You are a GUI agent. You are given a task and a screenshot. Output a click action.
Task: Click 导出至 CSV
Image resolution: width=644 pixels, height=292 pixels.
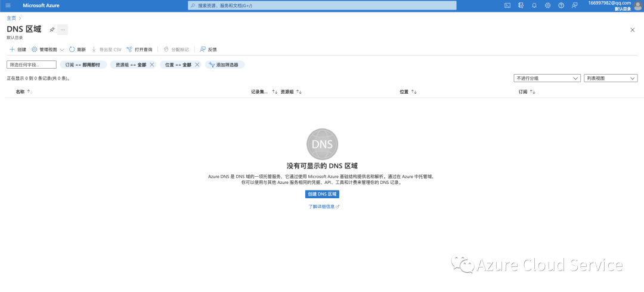pyautogui.click(x=106, y=50)
